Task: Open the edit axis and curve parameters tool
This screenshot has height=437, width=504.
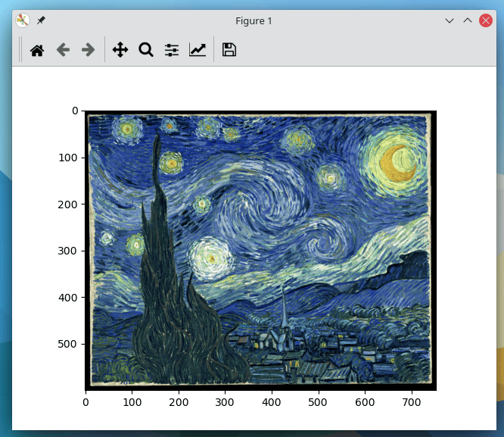Action: tap(198, 50)
